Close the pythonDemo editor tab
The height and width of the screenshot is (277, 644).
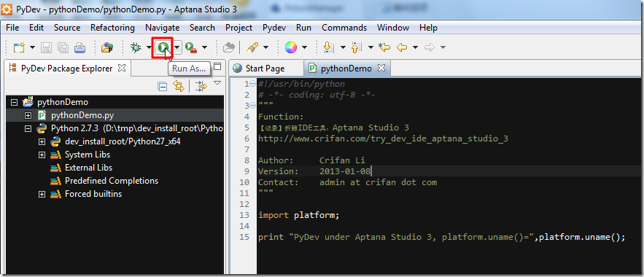381,68
